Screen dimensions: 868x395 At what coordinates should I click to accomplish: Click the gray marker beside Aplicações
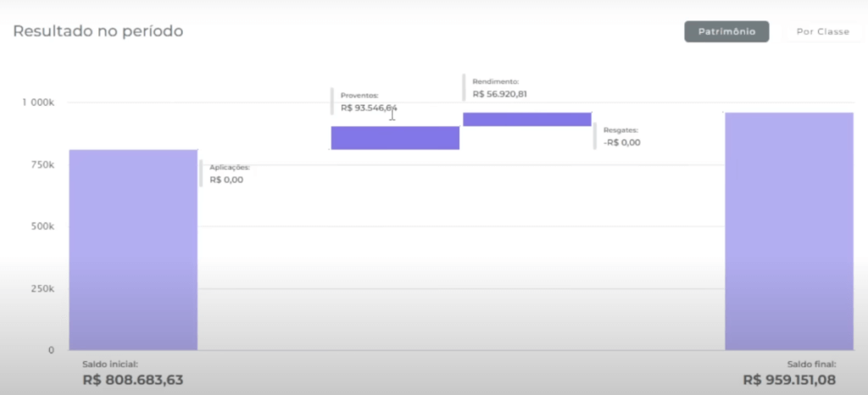point(201,173)
